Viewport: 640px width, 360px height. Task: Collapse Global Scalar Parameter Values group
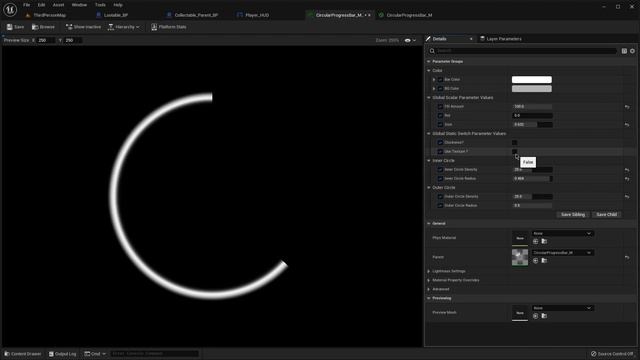429,98
